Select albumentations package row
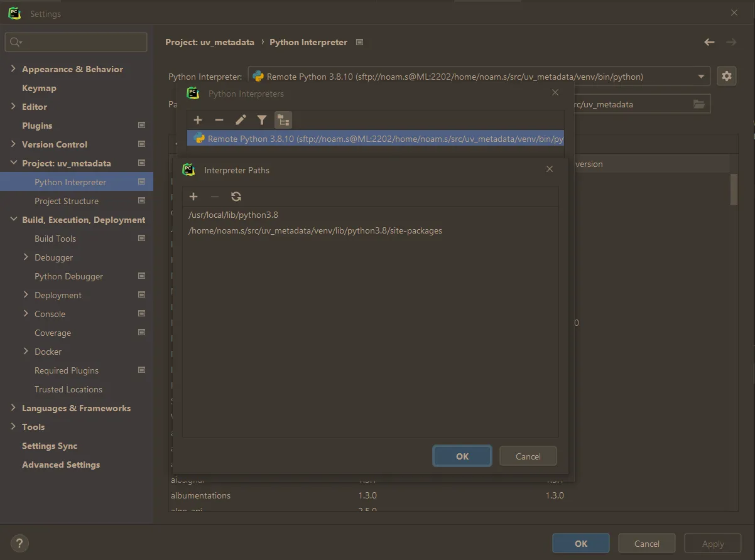Viewport: 755px width, 560px height. pyautogui.click(x=449, y=495)
